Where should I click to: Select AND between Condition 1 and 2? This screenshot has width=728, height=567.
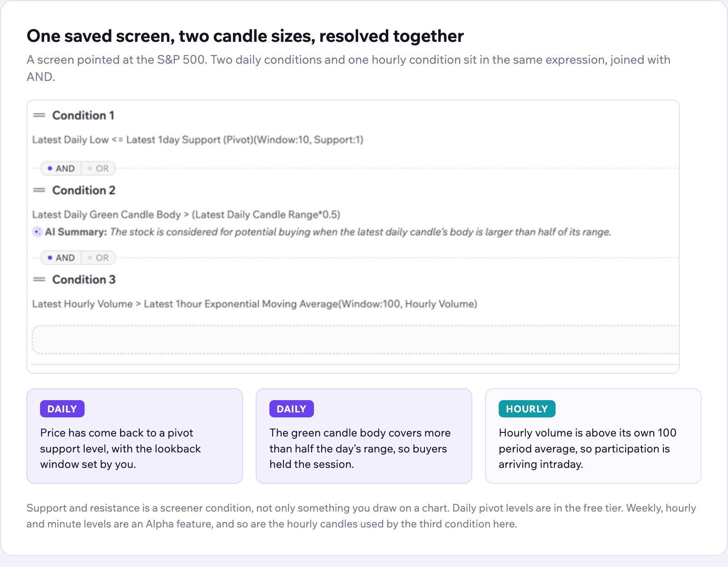click(61, 169)
